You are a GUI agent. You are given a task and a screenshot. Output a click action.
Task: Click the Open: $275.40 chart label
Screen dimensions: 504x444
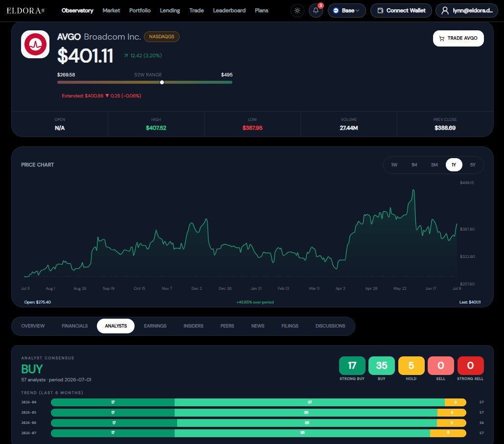pos(38,302)
